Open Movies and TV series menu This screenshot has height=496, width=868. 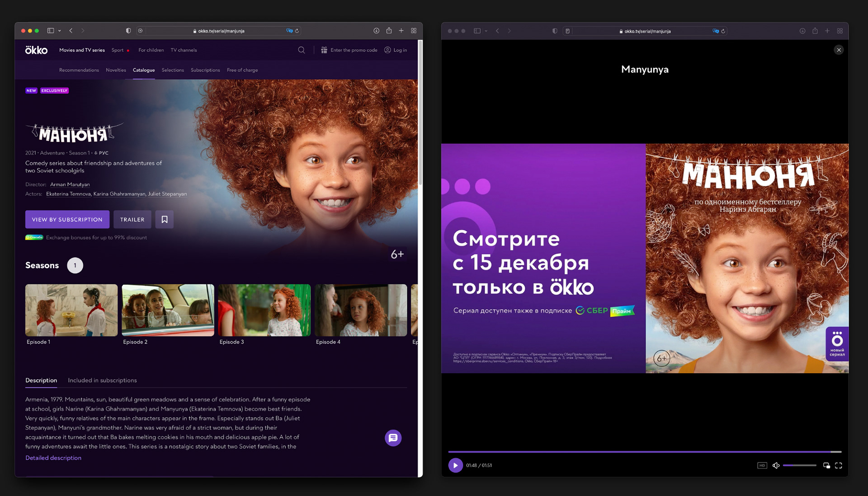coord(82,50)
